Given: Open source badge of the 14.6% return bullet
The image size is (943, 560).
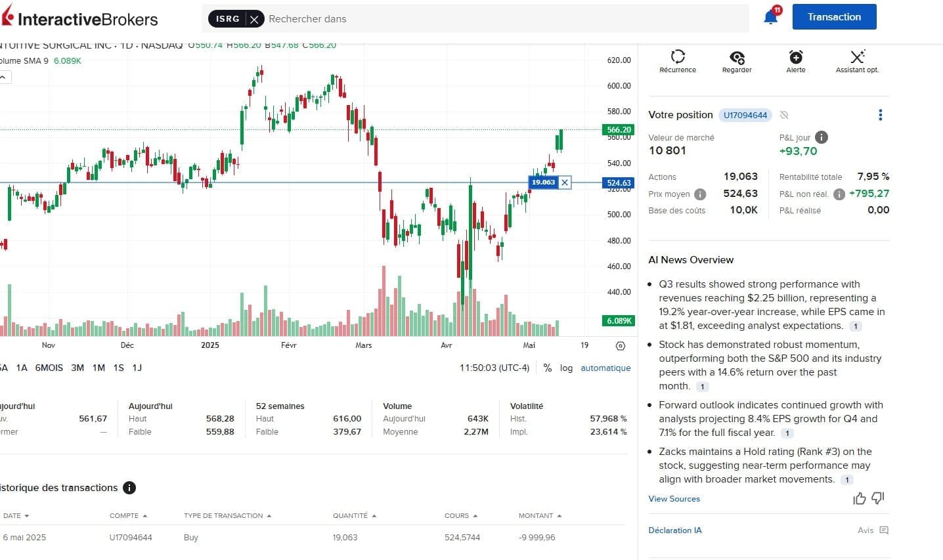Looking at the screenshot, I should (702, 387).
